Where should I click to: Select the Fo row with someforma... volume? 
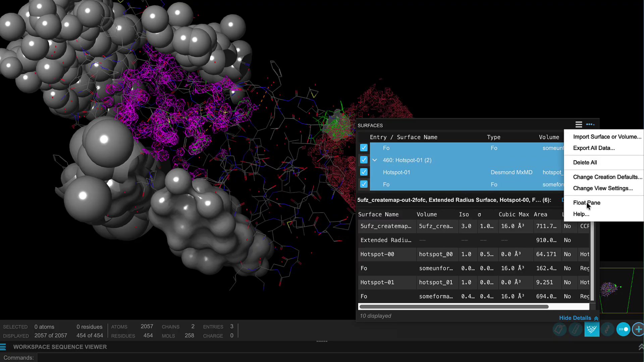[x=364, y=297]
